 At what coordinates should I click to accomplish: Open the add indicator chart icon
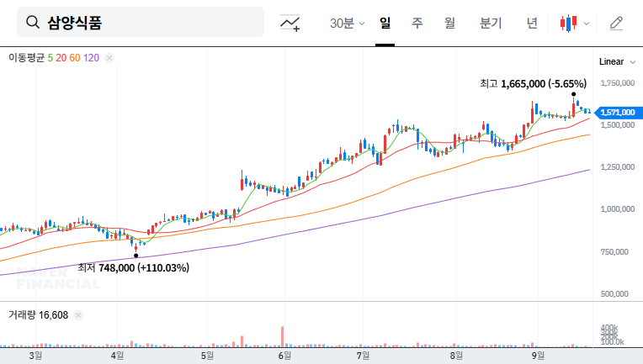[290, 23]
